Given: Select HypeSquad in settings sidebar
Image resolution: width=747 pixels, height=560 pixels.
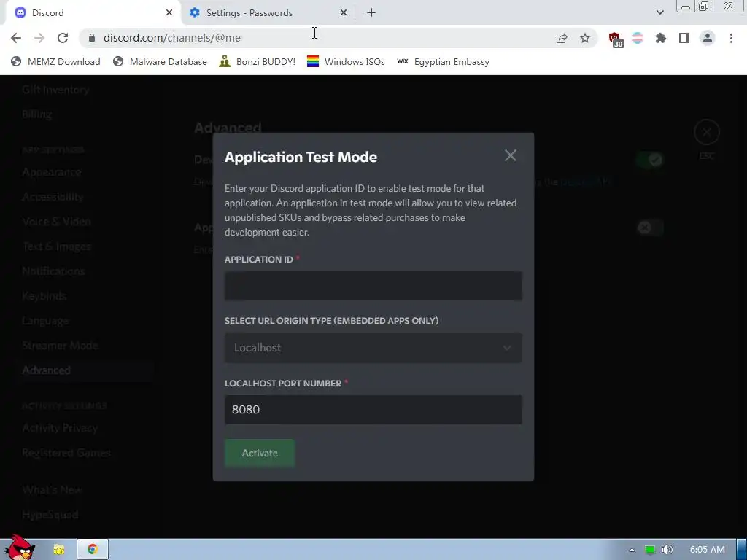Looking at the screenshot, I should [50, 514].
